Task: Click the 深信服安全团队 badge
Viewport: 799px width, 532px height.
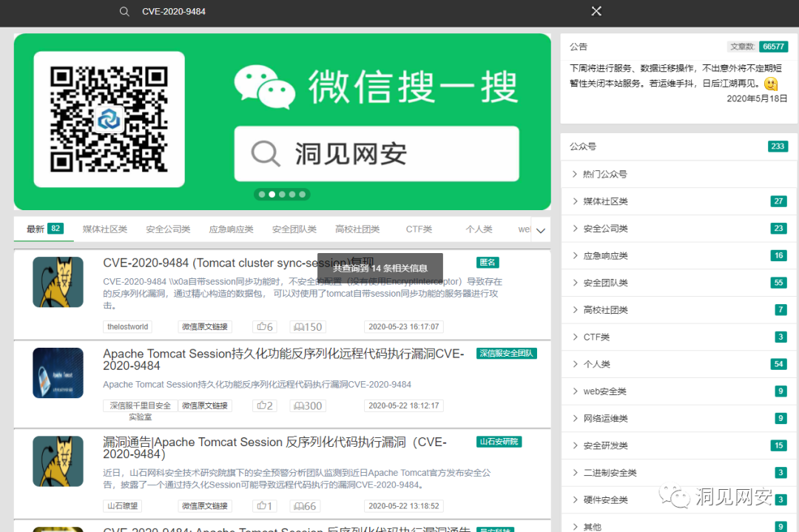Action: pyautogui.click(x=507, y=353)
